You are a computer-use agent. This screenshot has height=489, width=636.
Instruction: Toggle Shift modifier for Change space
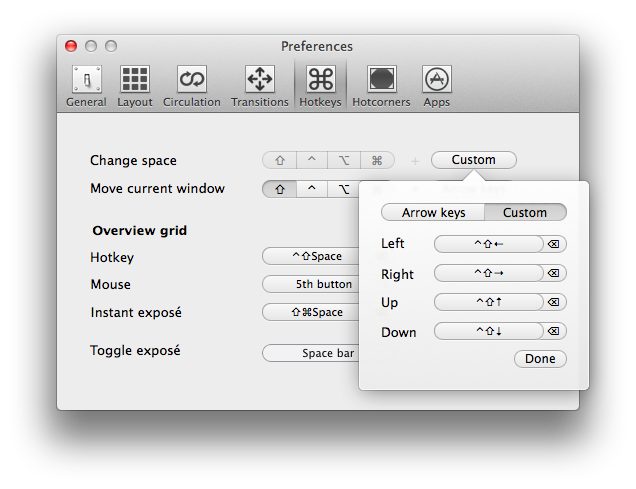tap(279, 160)
